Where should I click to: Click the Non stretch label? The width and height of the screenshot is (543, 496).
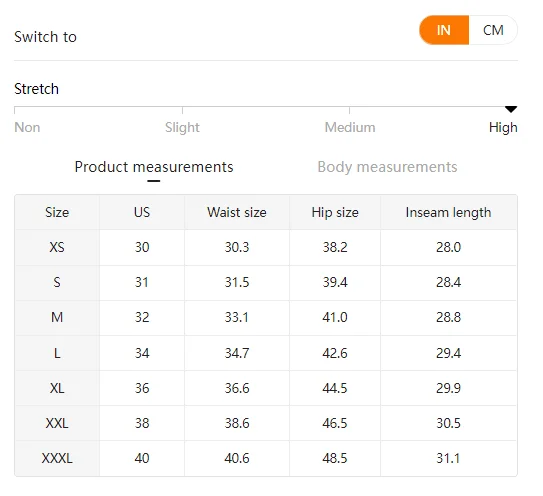[27, 127]
